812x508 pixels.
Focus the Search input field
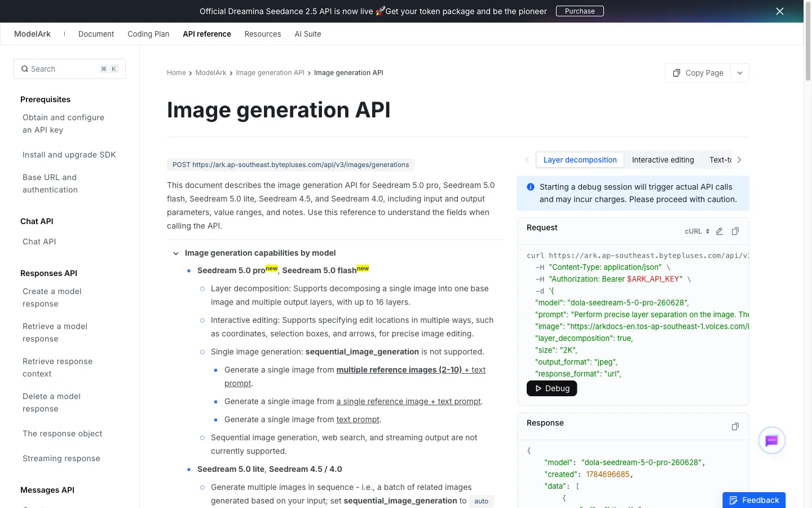click(69, 69)
